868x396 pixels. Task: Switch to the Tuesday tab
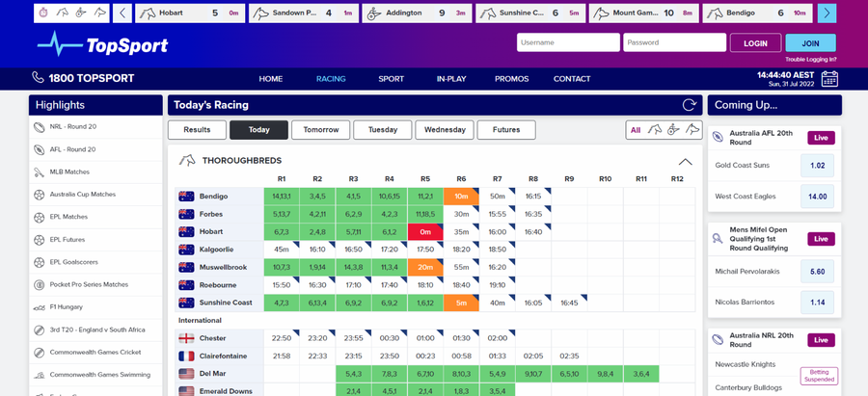click(383, 130)
